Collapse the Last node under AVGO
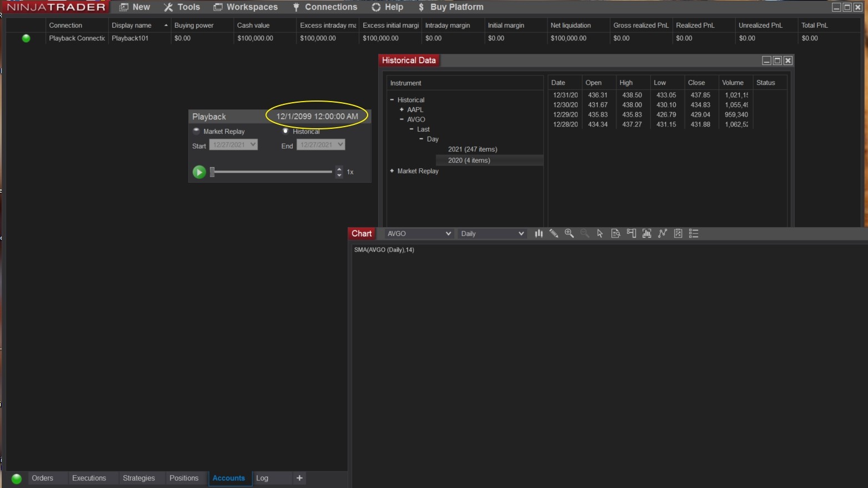 point(412,129)
